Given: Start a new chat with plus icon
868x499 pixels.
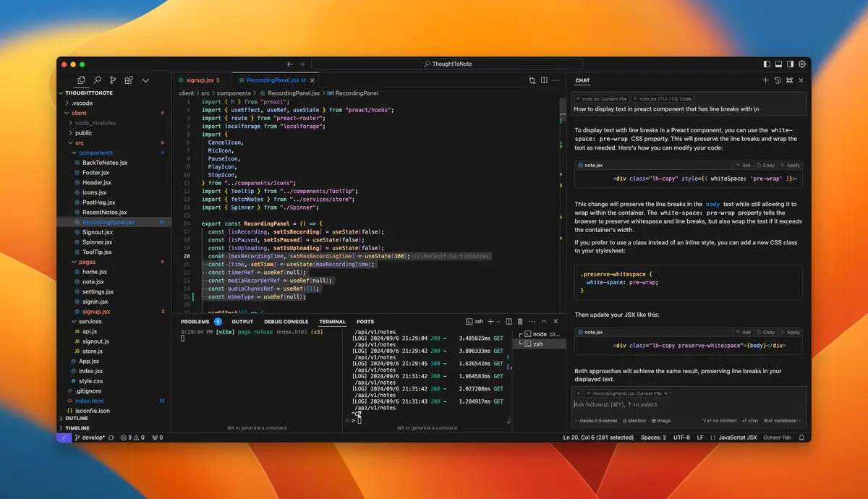Looking at the screenshot, I should [765, 80].
